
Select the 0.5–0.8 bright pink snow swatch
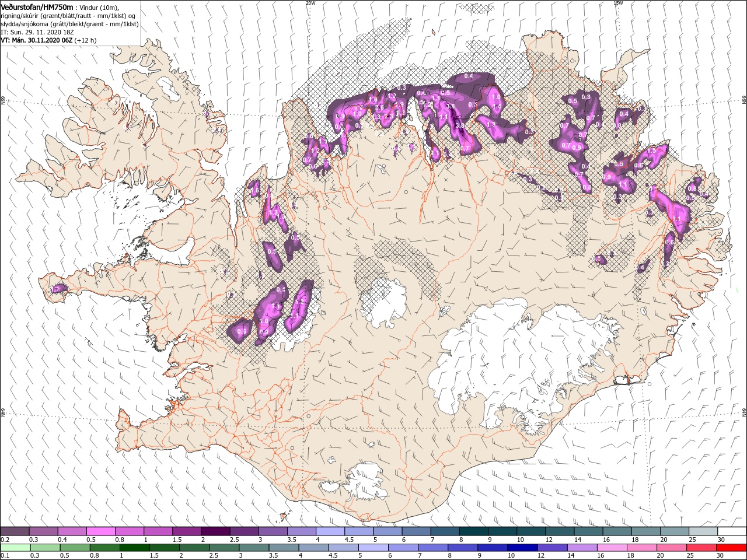coord(101,531)
